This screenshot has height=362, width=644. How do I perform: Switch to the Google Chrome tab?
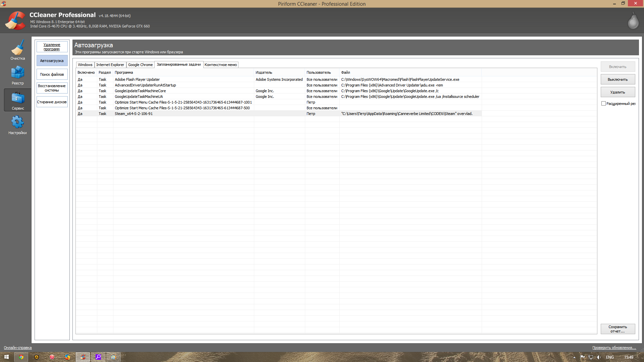click(140, 65)
